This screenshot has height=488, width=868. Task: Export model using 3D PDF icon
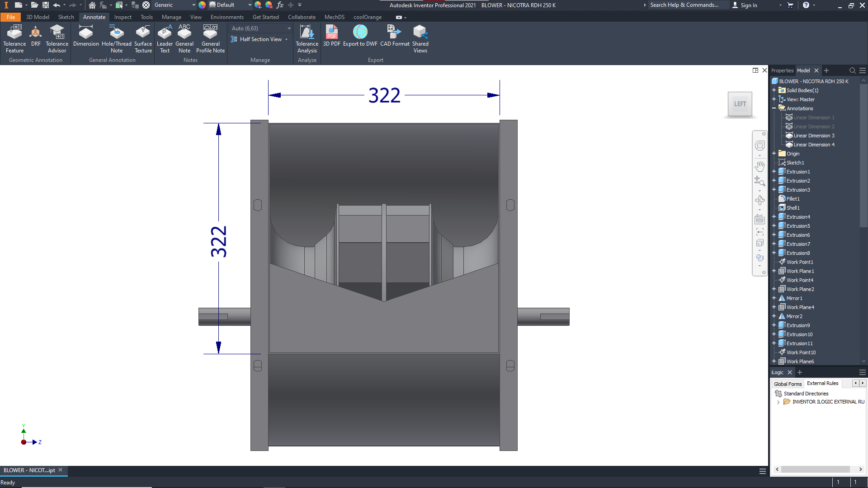(x=331, y=36)
